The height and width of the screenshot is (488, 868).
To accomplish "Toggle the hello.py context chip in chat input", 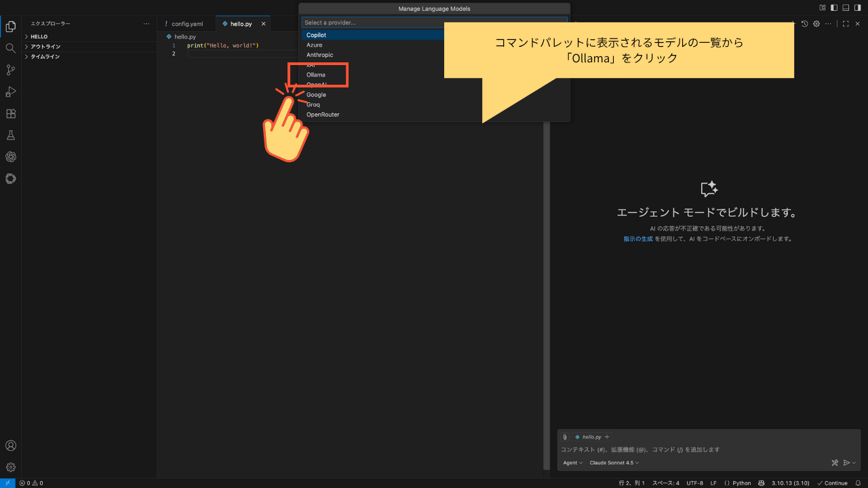I will point(589,436).
